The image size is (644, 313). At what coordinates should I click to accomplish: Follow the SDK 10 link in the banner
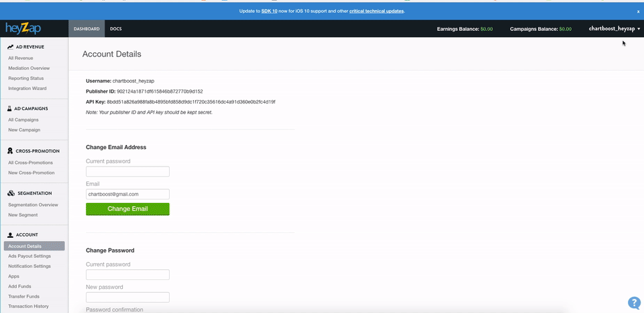point(270,11)
